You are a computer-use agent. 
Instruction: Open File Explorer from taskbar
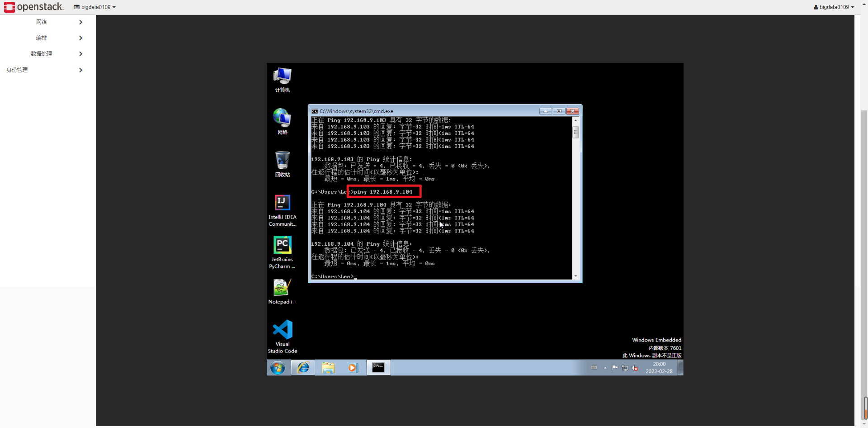(x=328, y=368)
